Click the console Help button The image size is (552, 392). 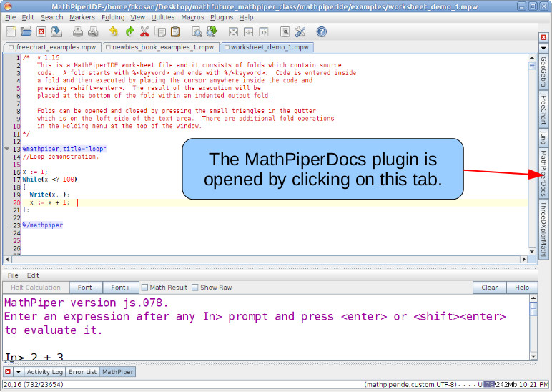pyautogui.click(x=522, y=288)
